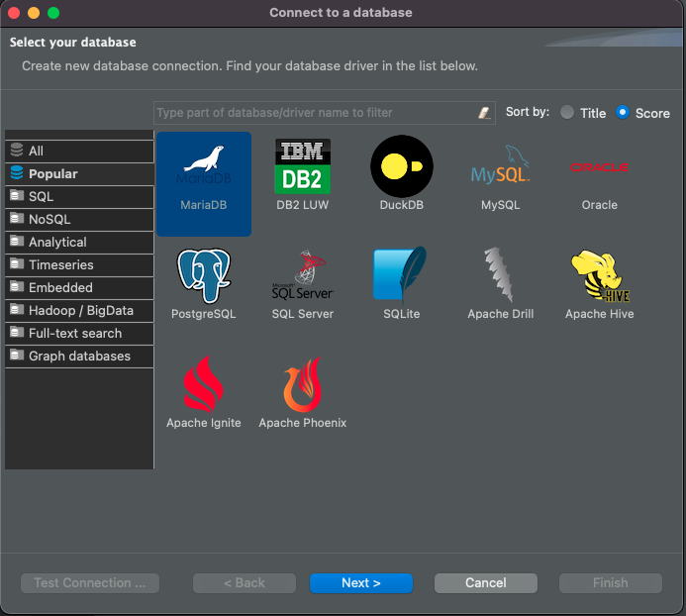Switch to the SQL category
The width and height of the screenshot is (686, 616).
point(79,196)
